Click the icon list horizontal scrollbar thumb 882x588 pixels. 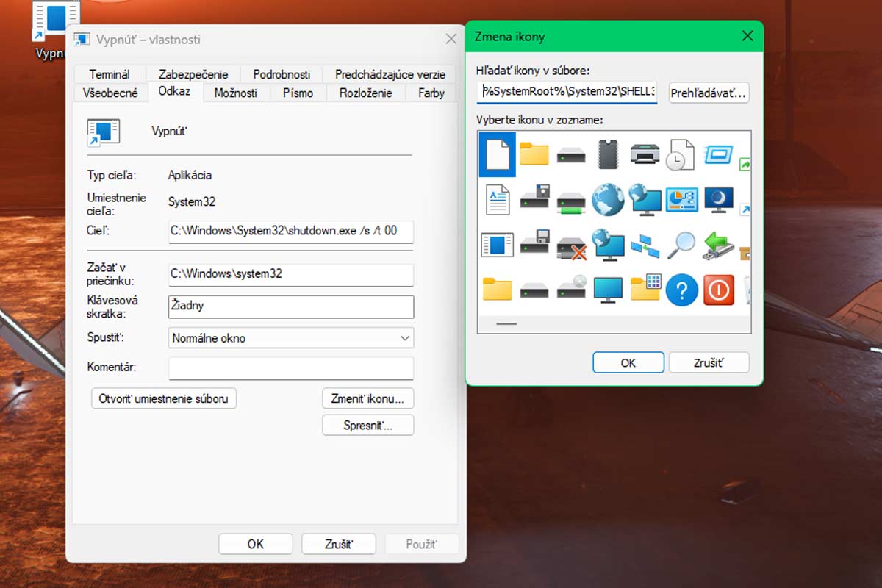(506, 323)
